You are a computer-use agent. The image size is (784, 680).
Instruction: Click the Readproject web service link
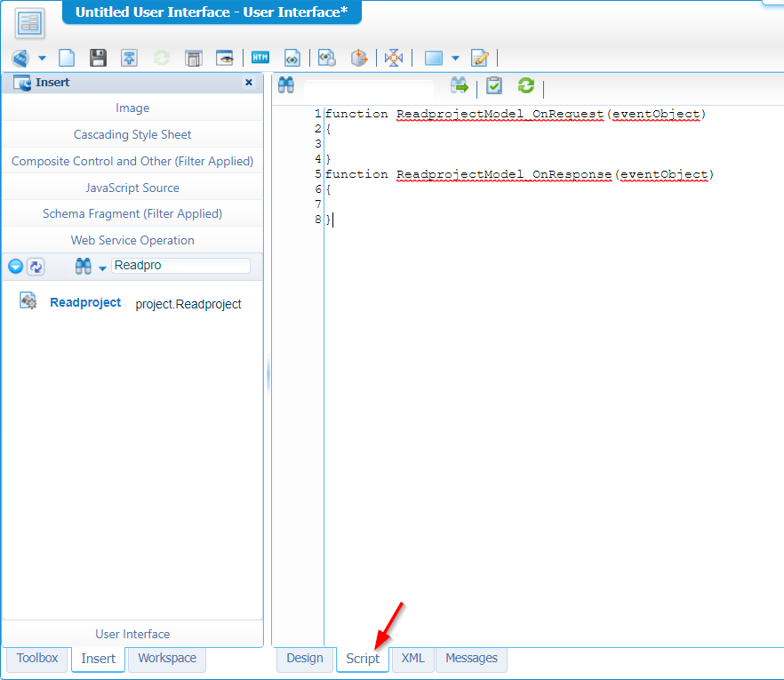point(85,302)
